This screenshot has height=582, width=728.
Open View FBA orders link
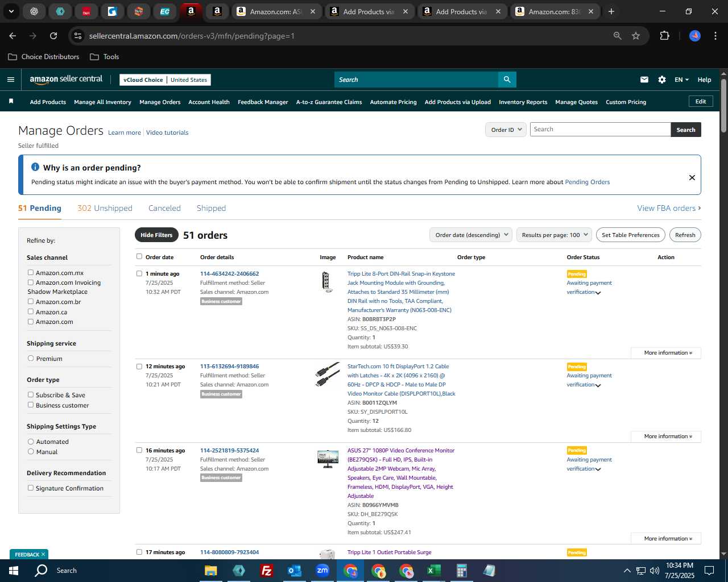(x=669, y=208)
